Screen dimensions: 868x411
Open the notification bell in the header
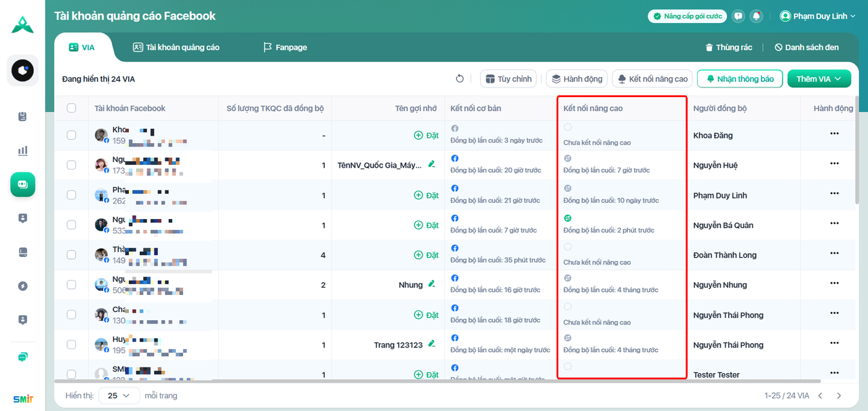(756, 16)
